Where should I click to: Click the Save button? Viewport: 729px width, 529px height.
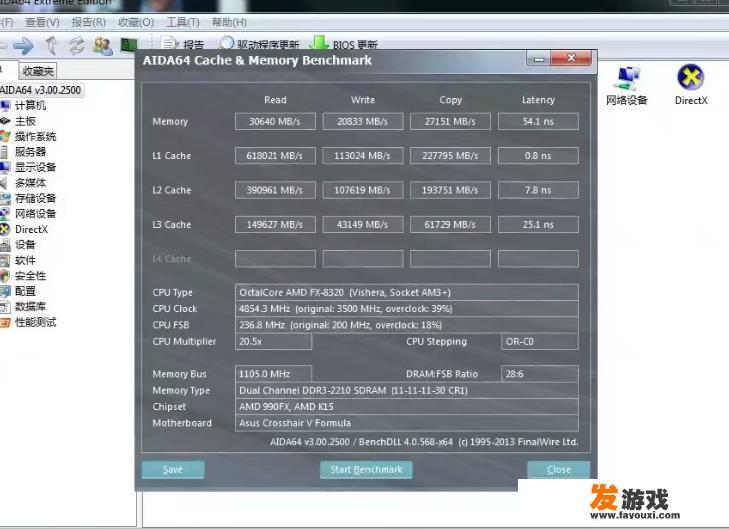click(x=172, y=469)
